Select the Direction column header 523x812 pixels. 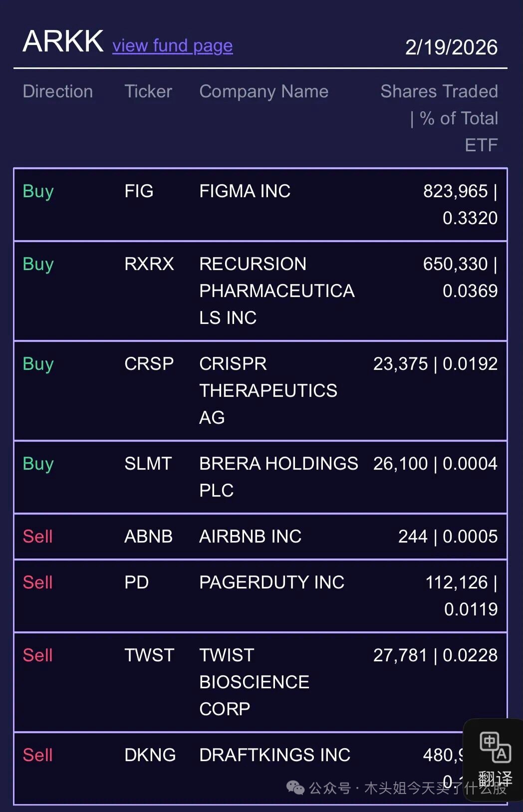point(58,91)
